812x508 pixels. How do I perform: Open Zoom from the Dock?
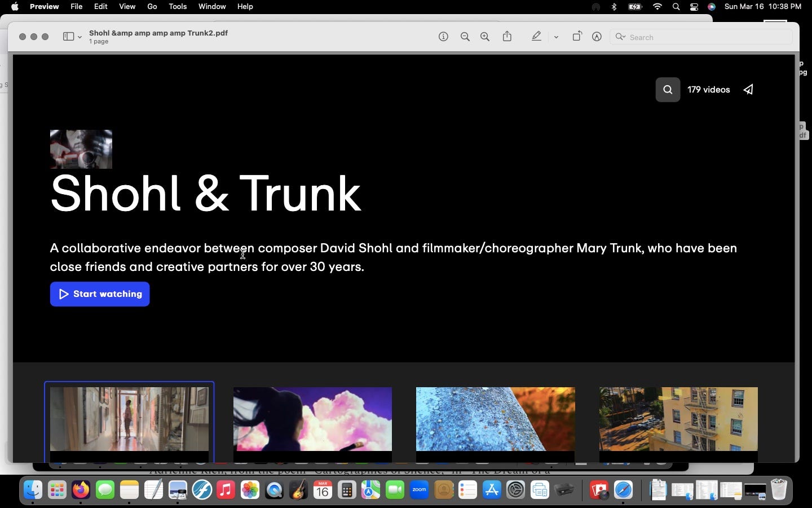pos(420,490)
